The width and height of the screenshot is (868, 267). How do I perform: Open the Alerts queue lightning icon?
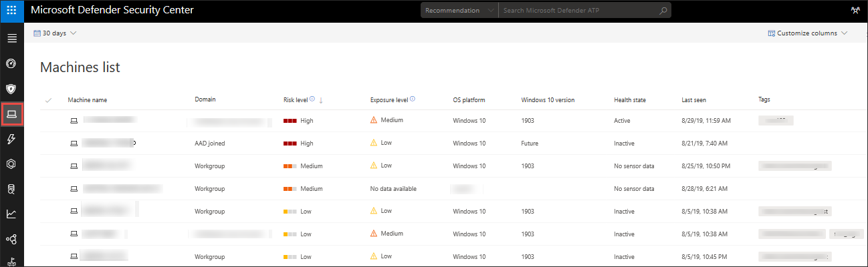tap(11, 139)
